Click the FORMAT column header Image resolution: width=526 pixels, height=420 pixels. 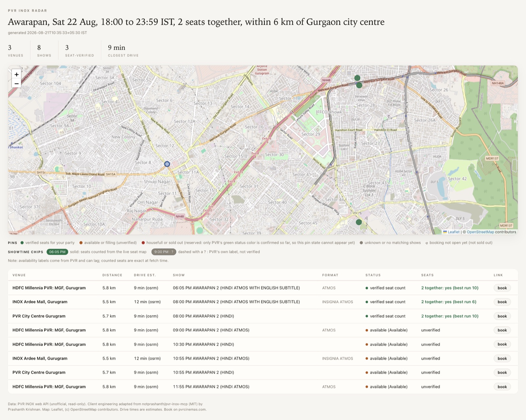330,275
